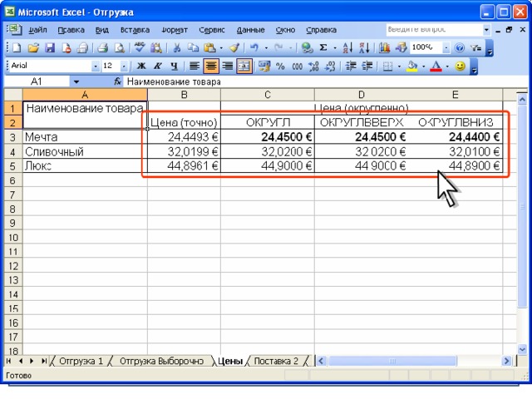
Task: Click the Введите вопрос help input box
Action: 434,30
